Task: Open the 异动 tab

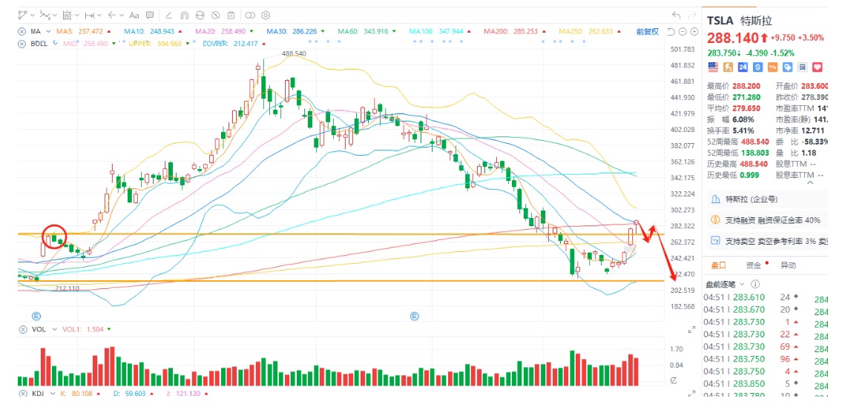Action: click(789, 265)
